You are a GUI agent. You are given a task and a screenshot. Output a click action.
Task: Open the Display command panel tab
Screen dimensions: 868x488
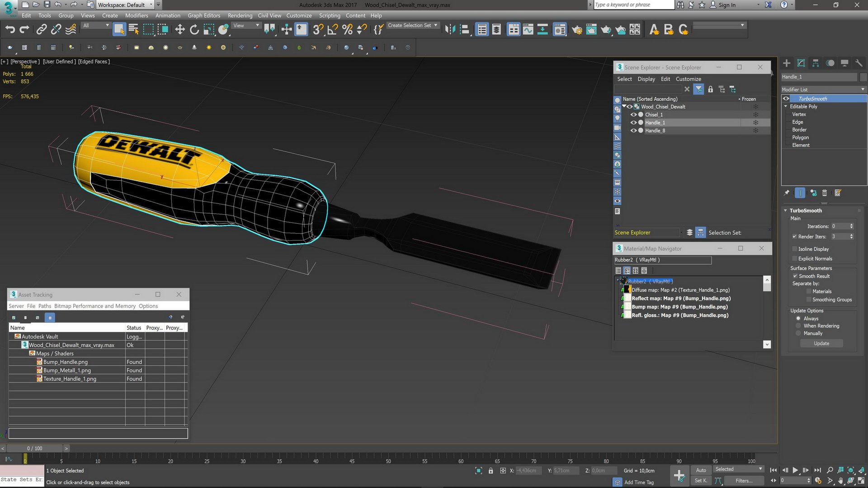point(844,63)
